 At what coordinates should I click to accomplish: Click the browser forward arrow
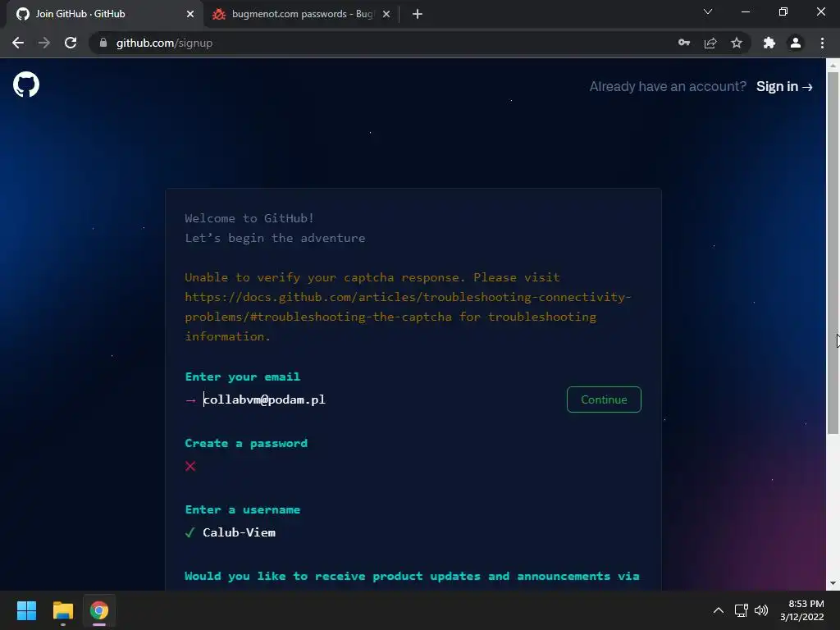coord(44,43)
